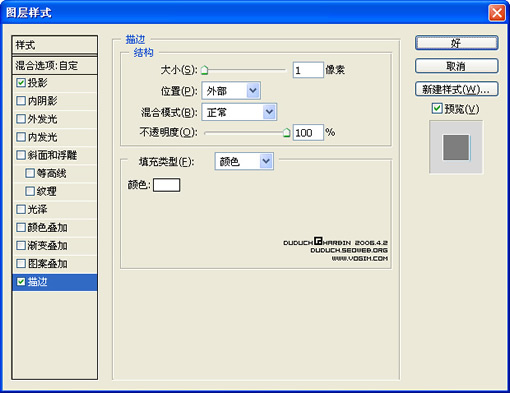
Task: Select 混合选项:自定 in the list
Action: click(55, 66)
